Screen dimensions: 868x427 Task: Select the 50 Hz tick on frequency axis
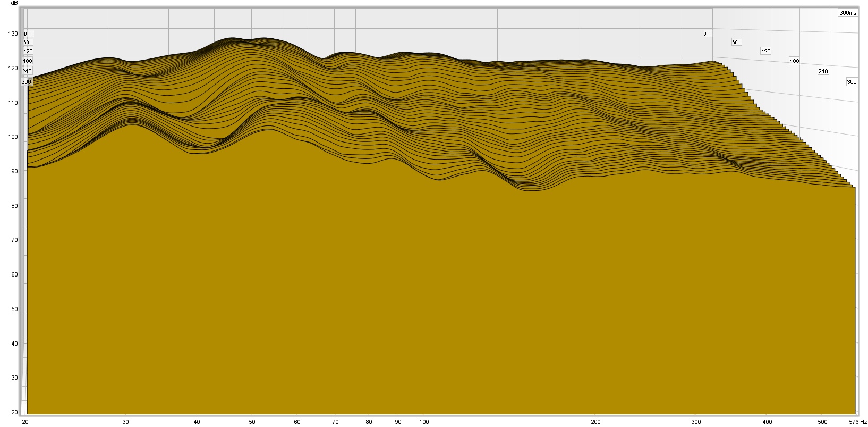(252, 422)
